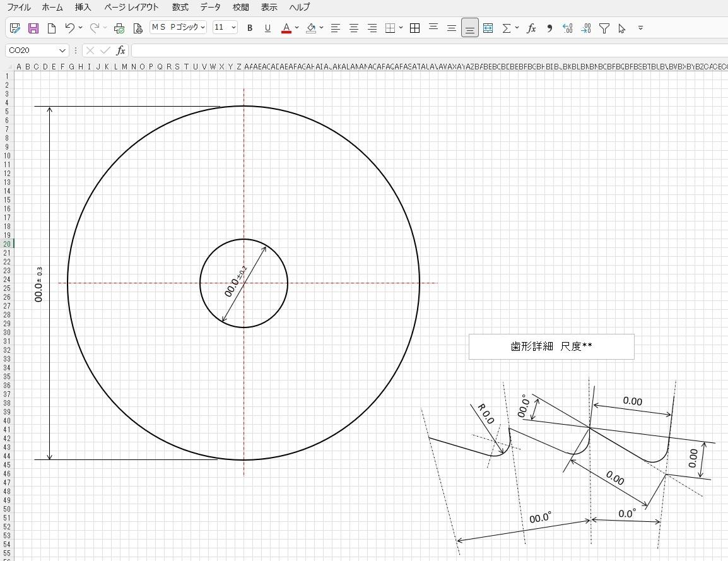Create a new blank document
728x561 pixels.
click(x=52, y=28)
